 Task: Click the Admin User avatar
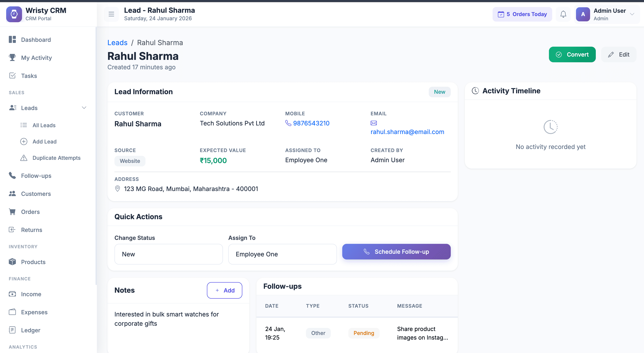coord(583,14)
